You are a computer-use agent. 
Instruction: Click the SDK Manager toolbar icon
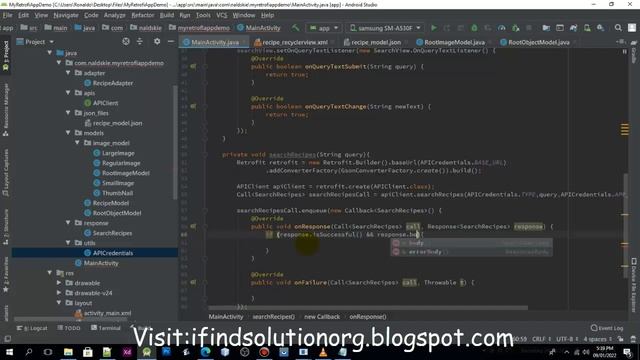coord(600,28)
